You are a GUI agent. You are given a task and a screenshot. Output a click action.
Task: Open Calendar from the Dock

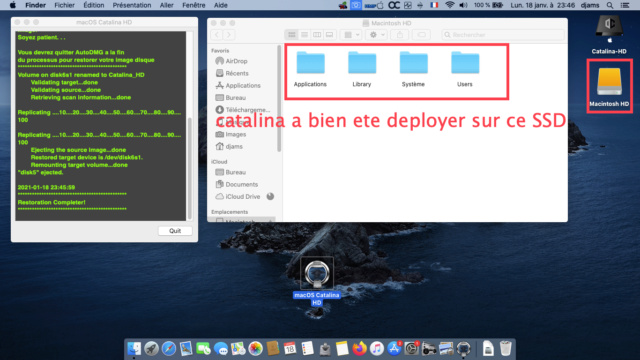coord(290,349)
